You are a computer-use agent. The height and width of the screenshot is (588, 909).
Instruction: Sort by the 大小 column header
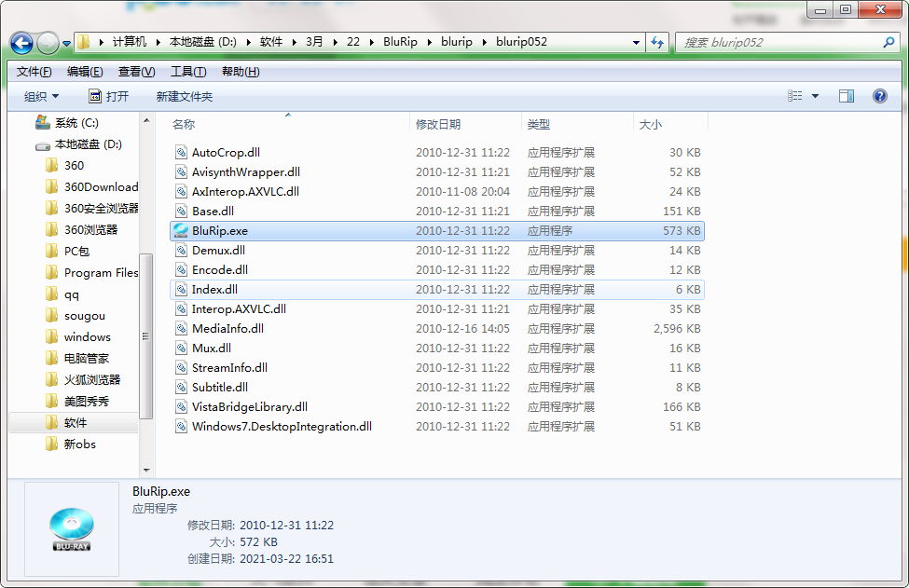[x=651, y=125]
